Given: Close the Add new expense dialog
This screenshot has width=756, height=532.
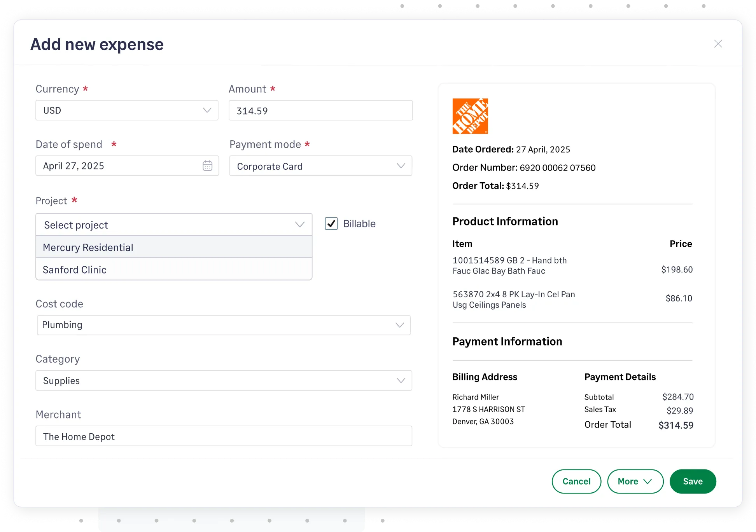Looking at the screenshot, I should (x=718, y=44).
